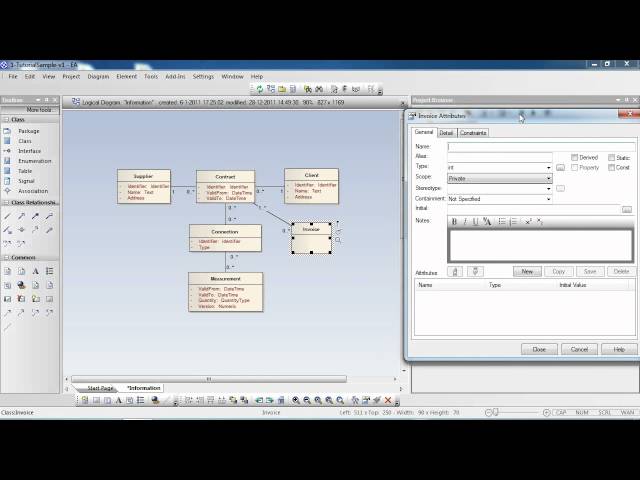Insert numbered list in Notes toolbar
640x480 pixels.
pyautogui.click(x=513, y=222)
